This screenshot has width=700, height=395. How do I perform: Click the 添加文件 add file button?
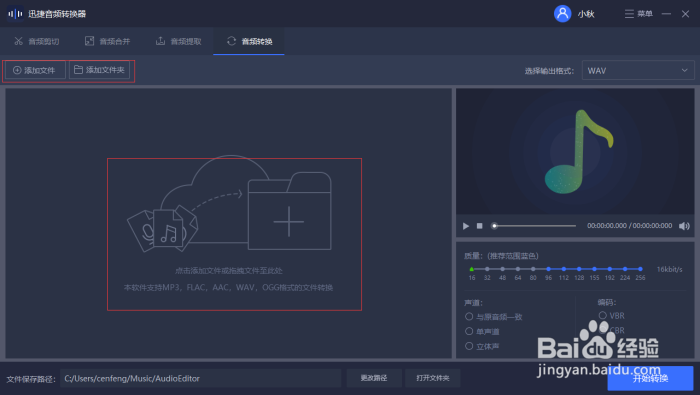(35, 70)
